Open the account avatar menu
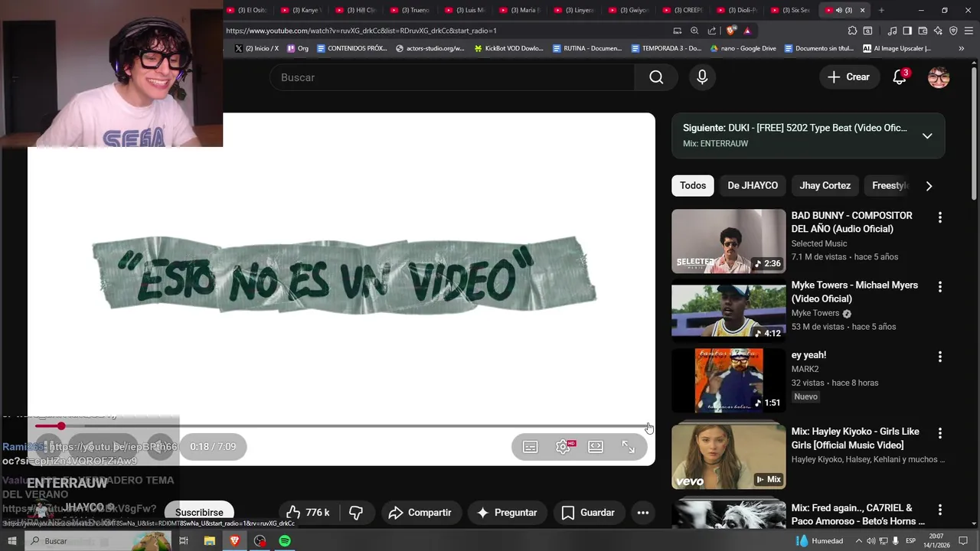The width and height of the screenshot is (980, 551). click(x=939, y=77)
